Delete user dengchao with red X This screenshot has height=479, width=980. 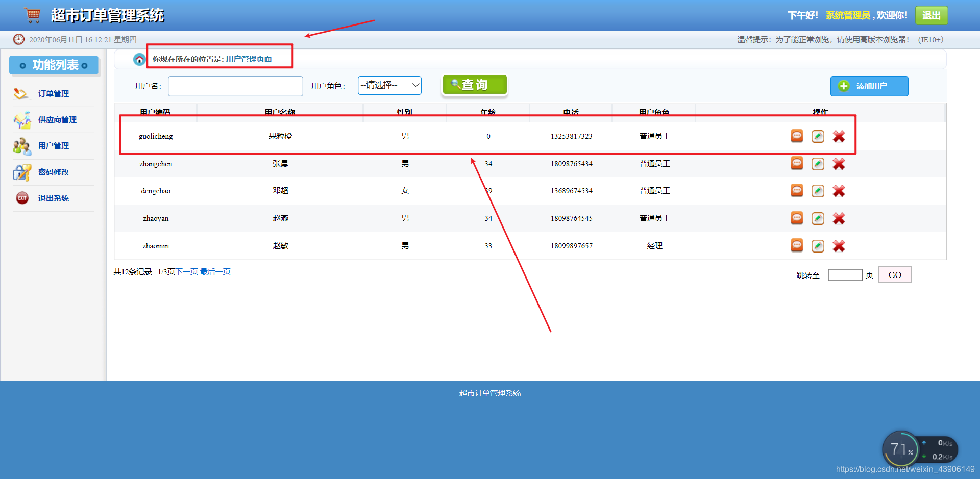point(839,191)
